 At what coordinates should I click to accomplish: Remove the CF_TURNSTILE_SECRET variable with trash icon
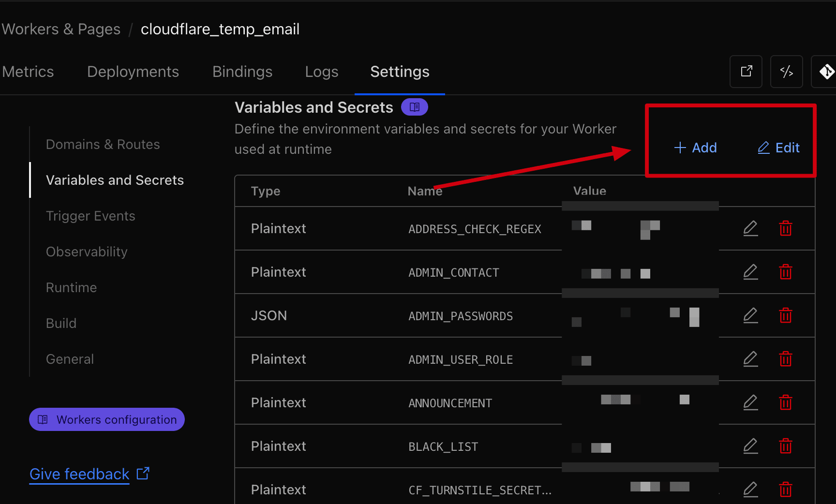(785, 489)
